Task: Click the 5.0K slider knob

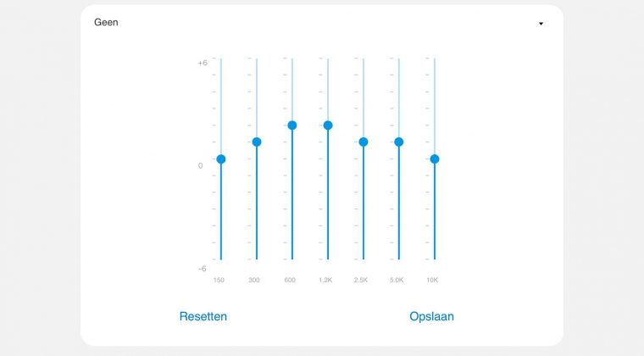Action: 399,142
